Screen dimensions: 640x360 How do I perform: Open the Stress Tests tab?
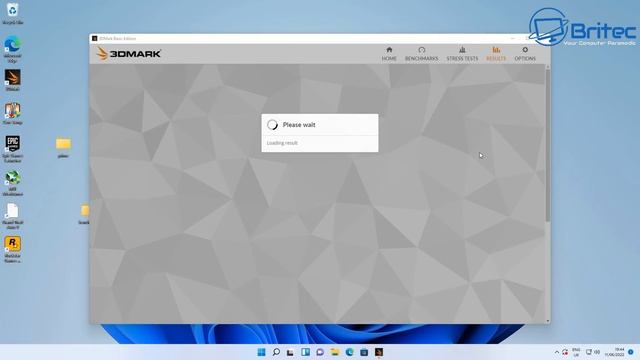point(462,53)
